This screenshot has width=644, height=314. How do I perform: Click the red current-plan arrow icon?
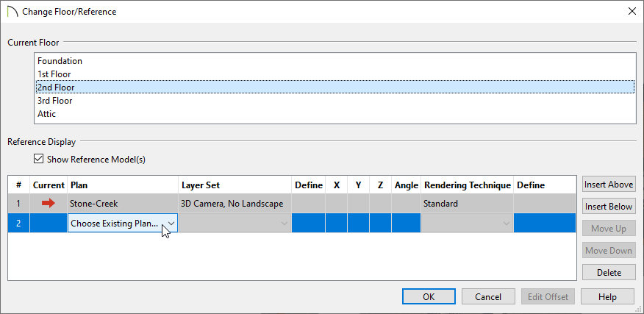click(x=49, y=204)
